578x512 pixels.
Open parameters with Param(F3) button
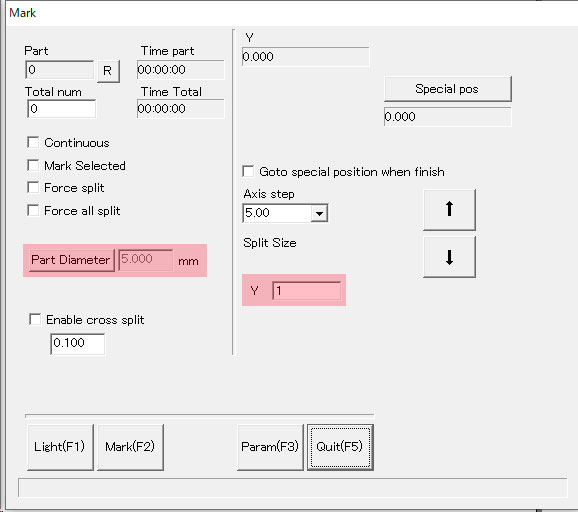tap(270, 447)
